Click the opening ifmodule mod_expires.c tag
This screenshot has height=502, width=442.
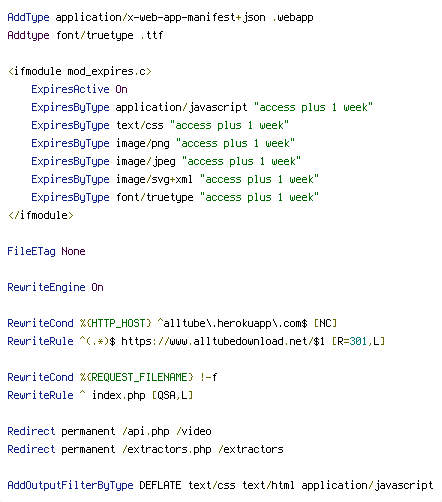pyautogui.click(x=80, y=71)
